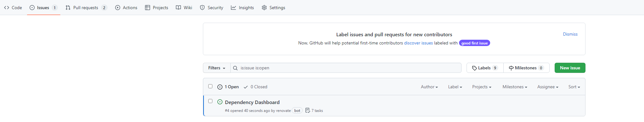Click the Settings gear icon
The width and height of the screenshot is (644, 122).
tap(264, 8)
